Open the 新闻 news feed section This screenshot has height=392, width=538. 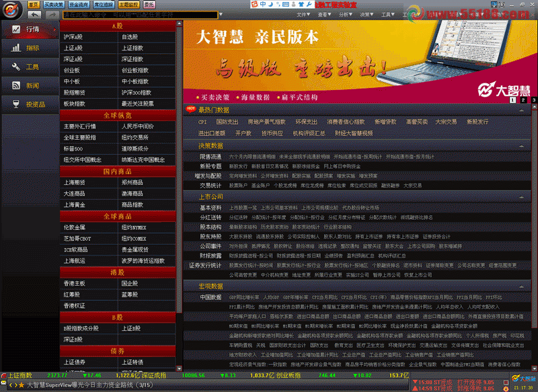30,86
